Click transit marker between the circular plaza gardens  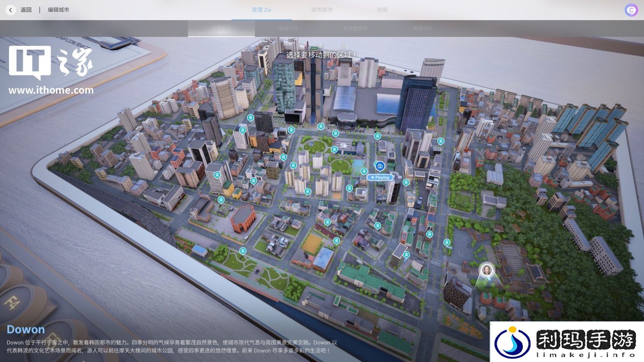click(334, 149)
